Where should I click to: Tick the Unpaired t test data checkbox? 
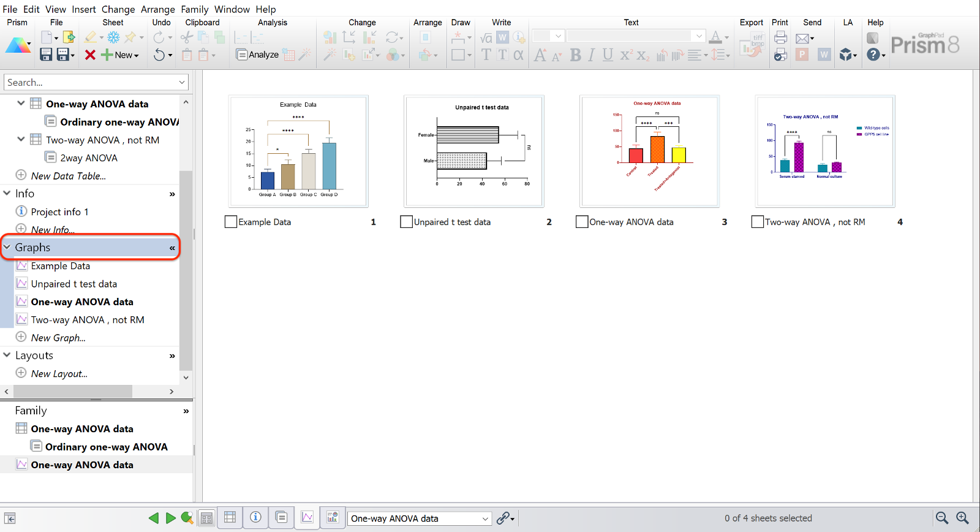[x=406, y=222]
